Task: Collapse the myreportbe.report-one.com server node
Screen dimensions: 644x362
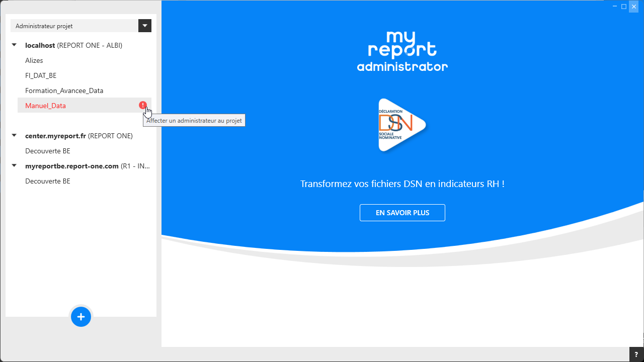Action: [x=15, y=166]
